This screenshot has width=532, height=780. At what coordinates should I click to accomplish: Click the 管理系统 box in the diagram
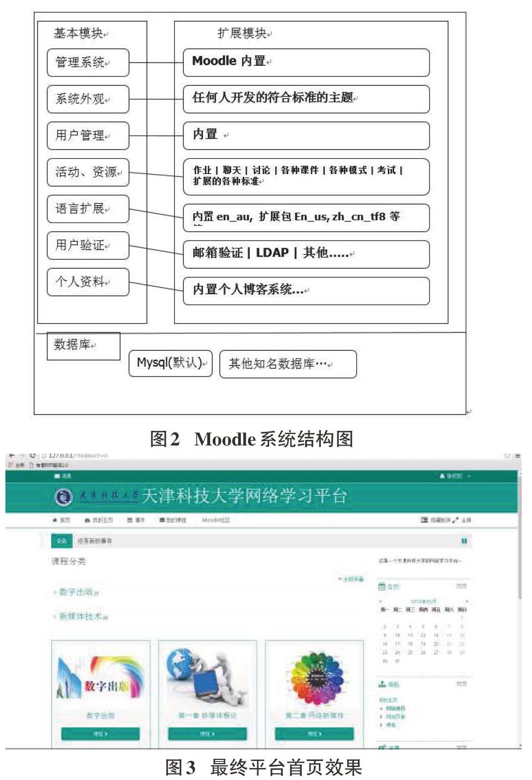click(x=88, y=63)
